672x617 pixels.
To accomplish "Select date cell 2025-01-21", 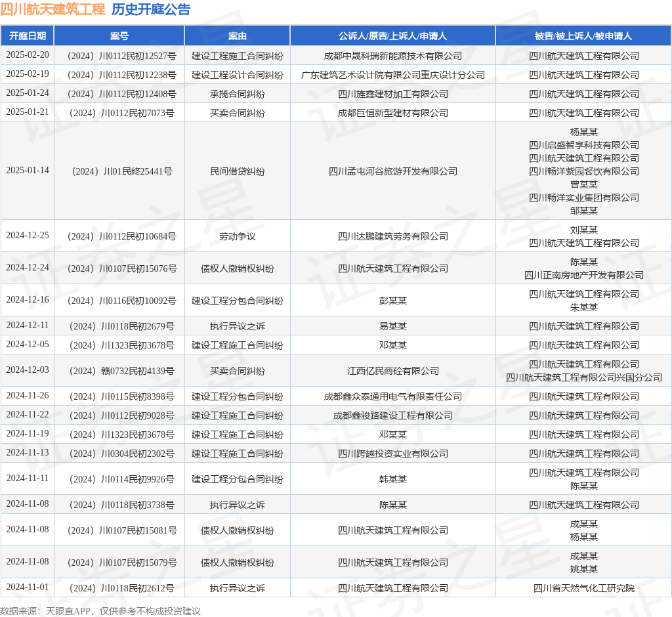I will tap(28, 112).
